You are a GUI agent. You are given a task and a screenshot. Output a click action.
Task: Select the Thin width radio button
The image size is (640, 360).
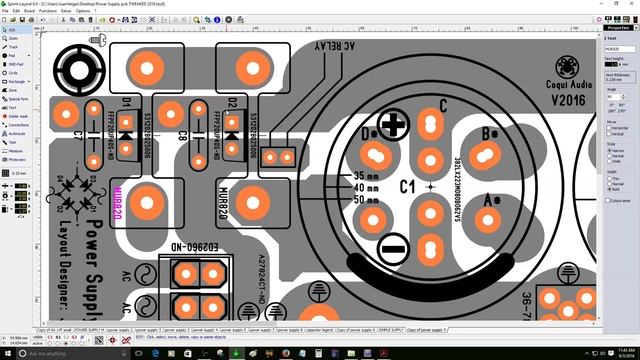click(x=609, y=178)
